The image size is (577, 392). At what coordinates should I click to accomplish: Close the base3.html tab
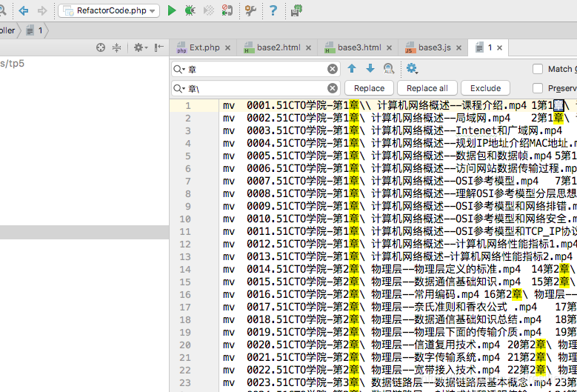389,48
